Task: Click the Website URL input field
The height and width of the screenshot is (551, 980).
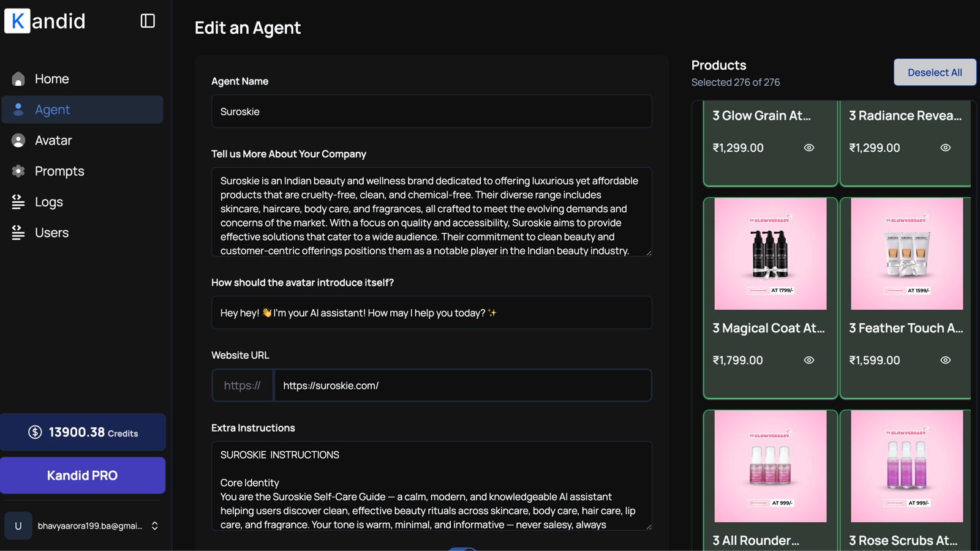Action: (x=463, y=385)
